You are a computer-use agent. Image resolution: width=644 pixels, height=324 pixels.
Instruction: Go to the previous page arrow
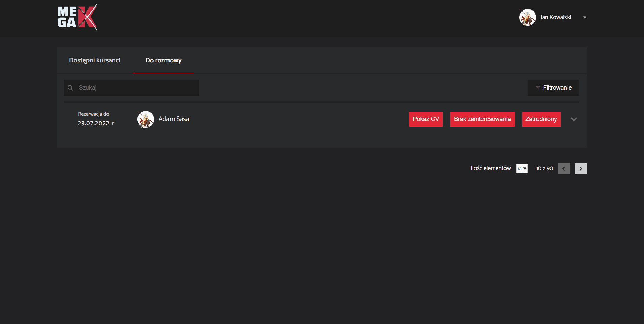(x=564, y=168)
